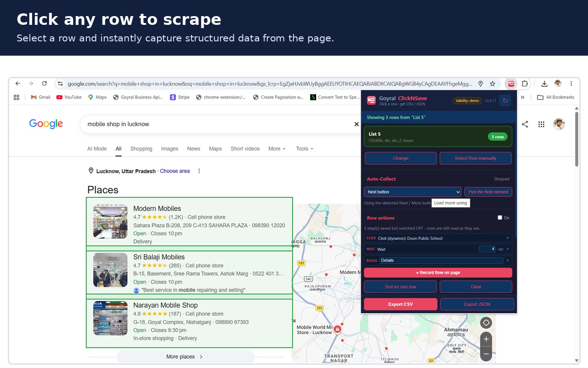Enable the Row actions On checkbox
Image resolution: width=588 pixels, height=368 pixels.
point(500,218)
